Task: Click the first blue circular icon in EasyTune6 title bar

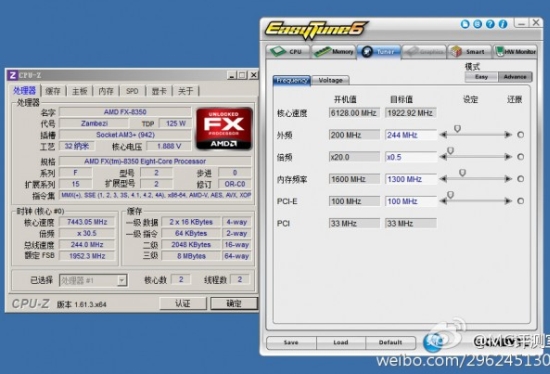Action: click(x=465, y=24)
